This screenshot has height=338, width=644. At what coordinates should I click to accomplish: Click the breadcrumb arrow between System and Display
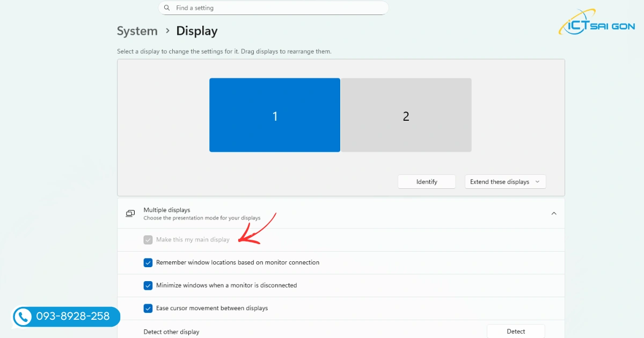tap(167, 31)
